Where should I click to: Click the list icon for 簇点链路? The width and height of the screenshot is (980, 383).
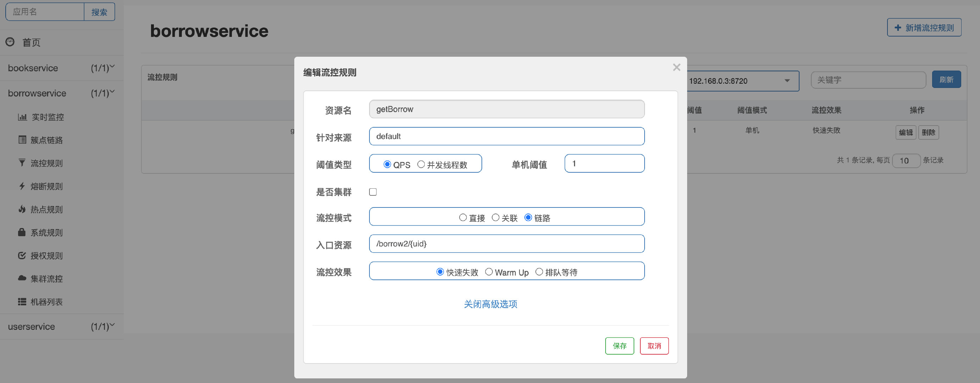[22, 140]
